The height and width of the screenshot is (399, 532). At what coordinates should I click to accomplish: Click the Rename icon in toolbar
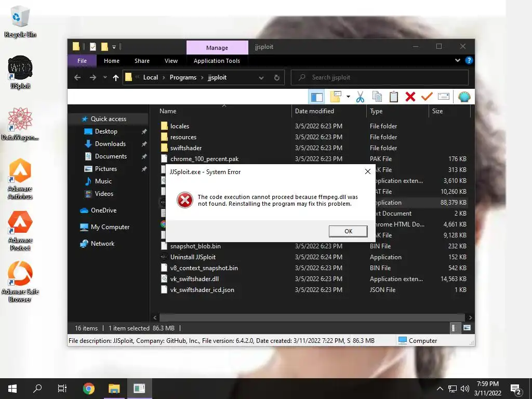click(x=444, y=97)
